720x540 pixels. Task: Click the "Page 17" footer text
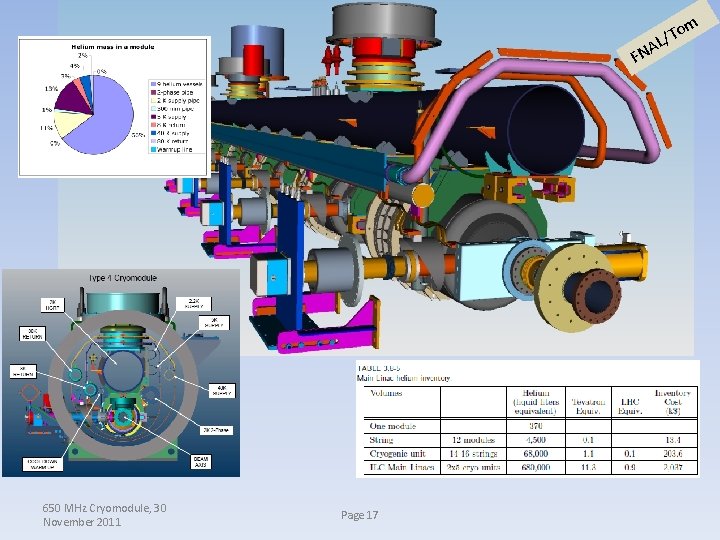click(360, 515)
